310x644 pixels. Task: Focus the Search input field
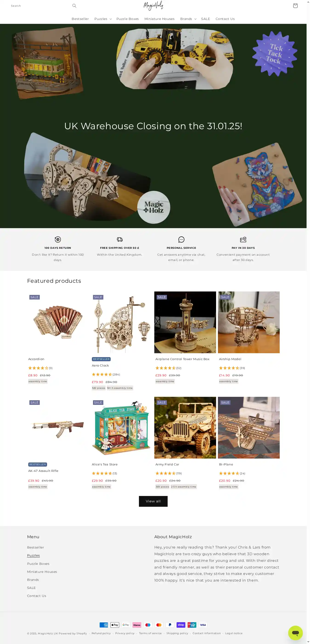pyautogui.click(x=40, y=6)
